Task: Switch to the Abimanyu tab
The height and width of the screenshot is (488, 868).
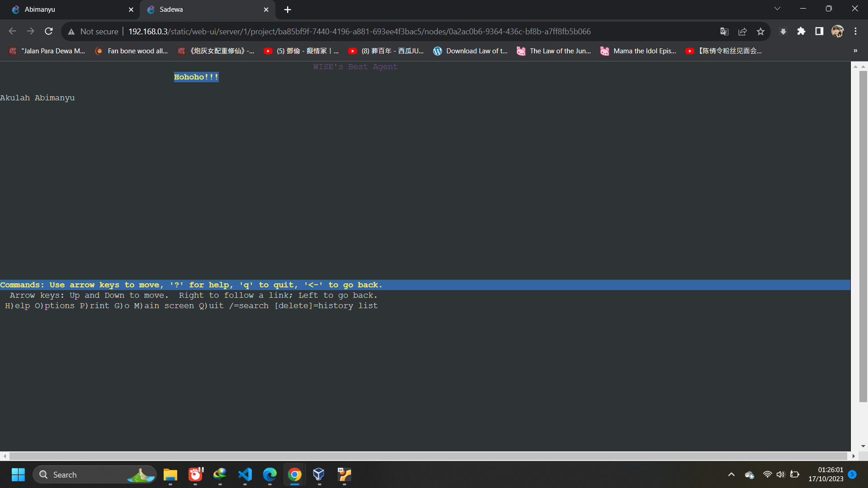Action: pyautogui.click(x=68, y=9)
